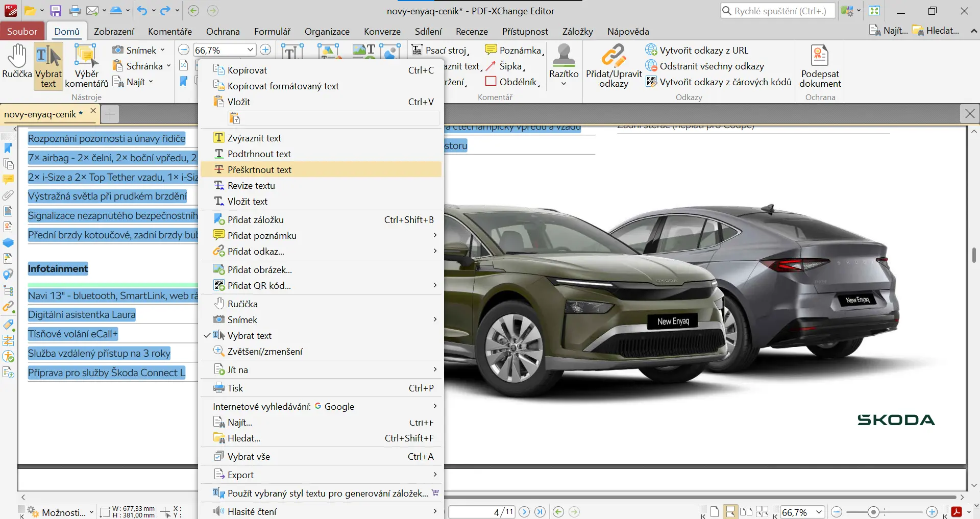Select the Šipka arrow annotation tool
This screenshot has width=980, height=519.
pyautogui.click(x=505, y=66)
